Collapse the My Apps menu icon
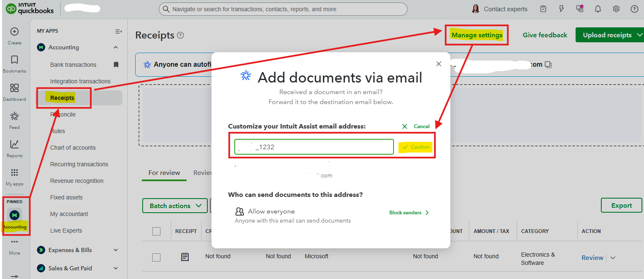 point(118,32)
